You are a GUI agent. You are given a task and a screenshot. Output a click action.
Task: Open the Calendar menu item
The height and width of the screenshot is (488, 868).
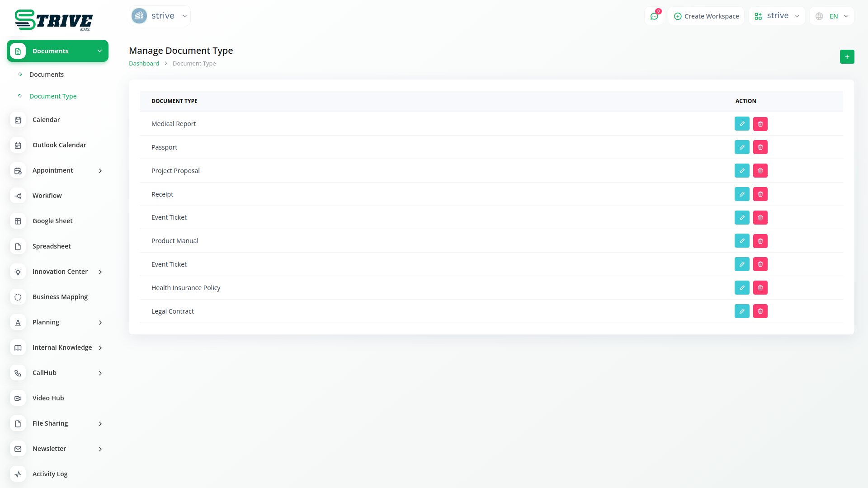(46, 120)
